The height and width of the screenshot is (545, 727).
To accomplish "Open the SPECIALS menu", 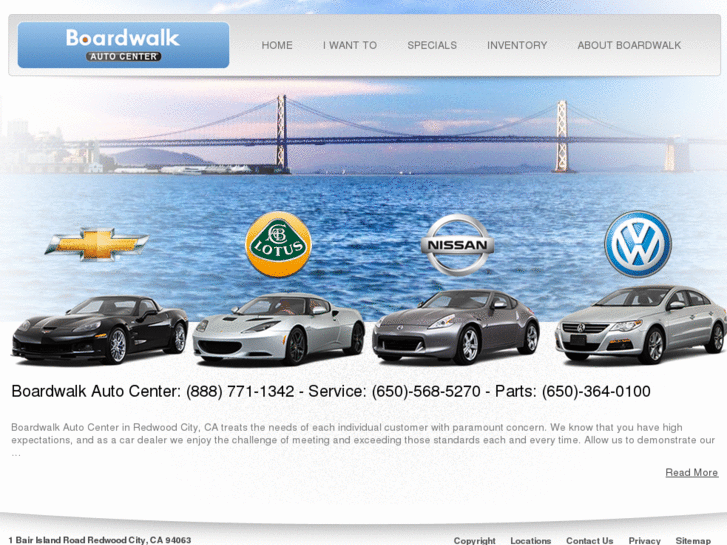I will 432,45.
